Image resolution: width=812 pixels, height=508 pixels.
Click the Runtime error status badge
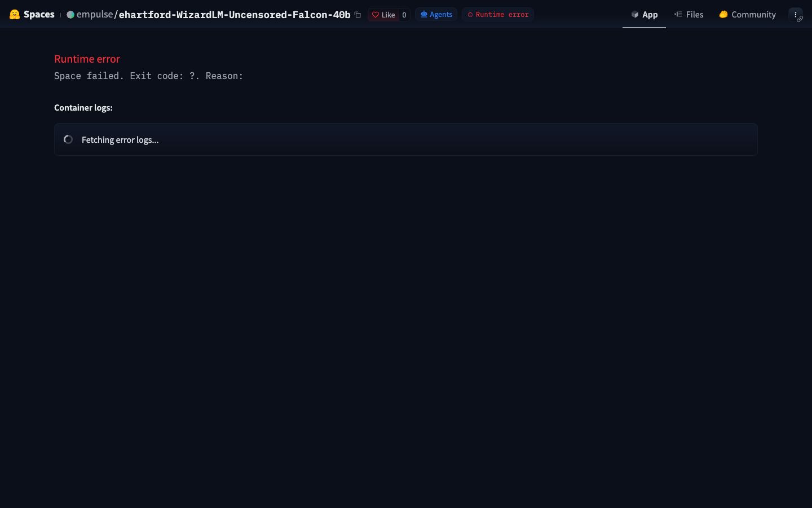click(x=498, y=15)
